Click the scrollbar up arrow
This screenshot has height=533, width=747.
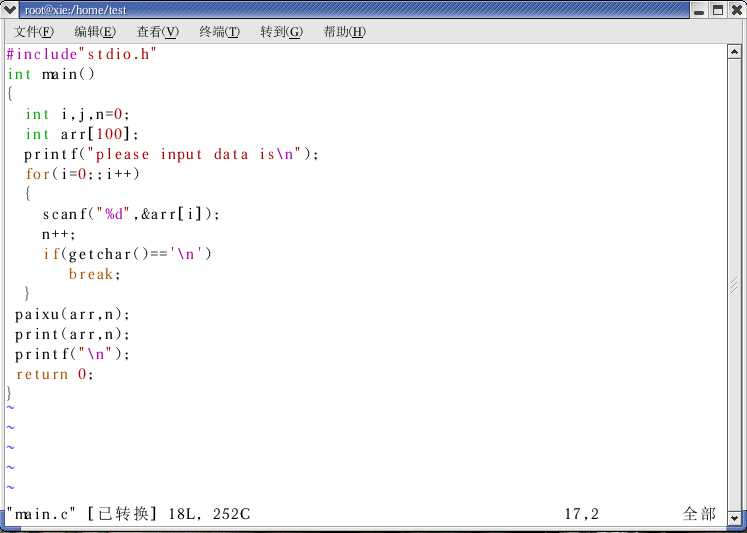point(734,51)
